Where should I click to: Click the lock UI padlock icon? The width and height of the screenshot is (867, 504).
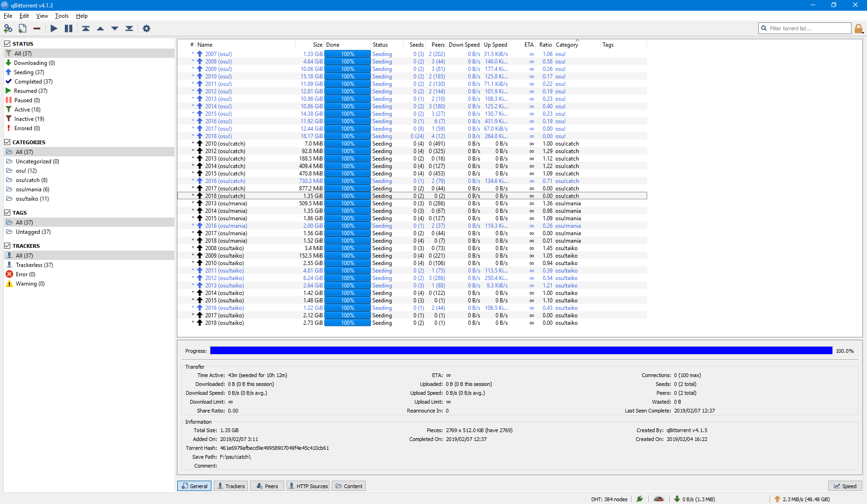click(859, 28)
